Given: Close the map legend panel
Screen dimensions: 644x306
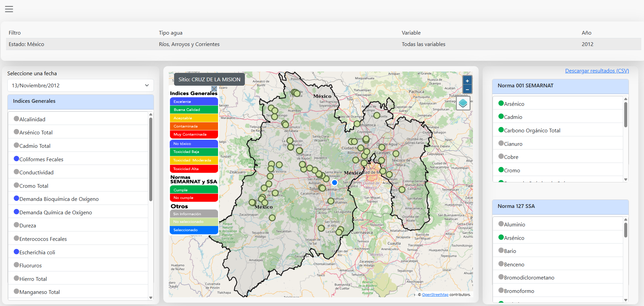Looking at the screenshot, I should (214, 89).
